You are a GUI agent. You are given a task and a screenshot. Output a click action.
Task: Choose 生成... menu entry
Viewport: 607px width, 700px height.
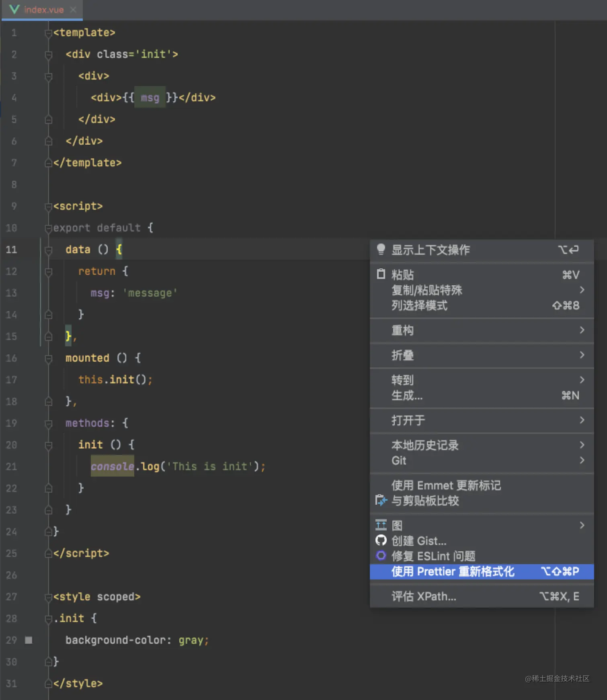coord(482,395)
